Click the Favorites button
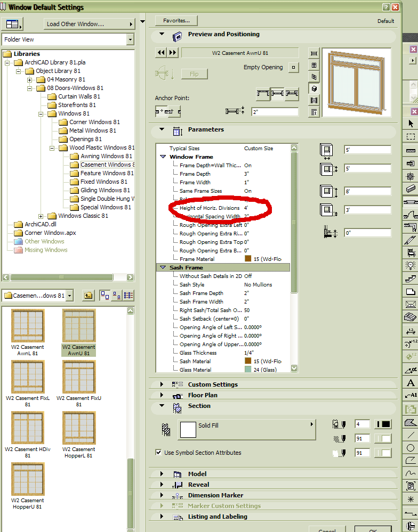This screenshot has height=532, width=418. [x=176, y=21]
